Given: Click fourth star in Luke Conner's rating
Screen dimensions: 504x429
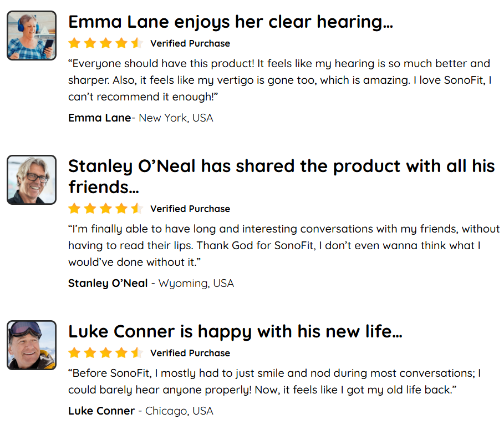Looking at the screenshot, I should [x=121, y=353].
